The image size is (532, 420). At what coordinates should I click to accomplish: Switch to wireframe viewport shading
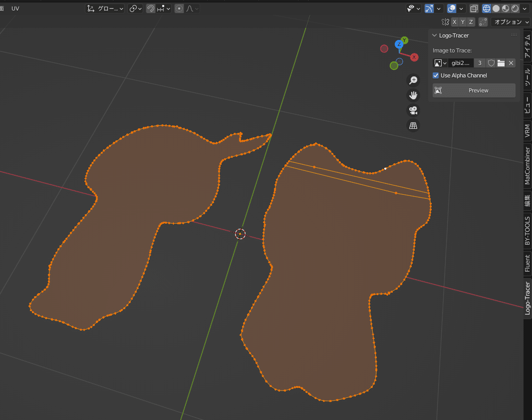point(487,8)
